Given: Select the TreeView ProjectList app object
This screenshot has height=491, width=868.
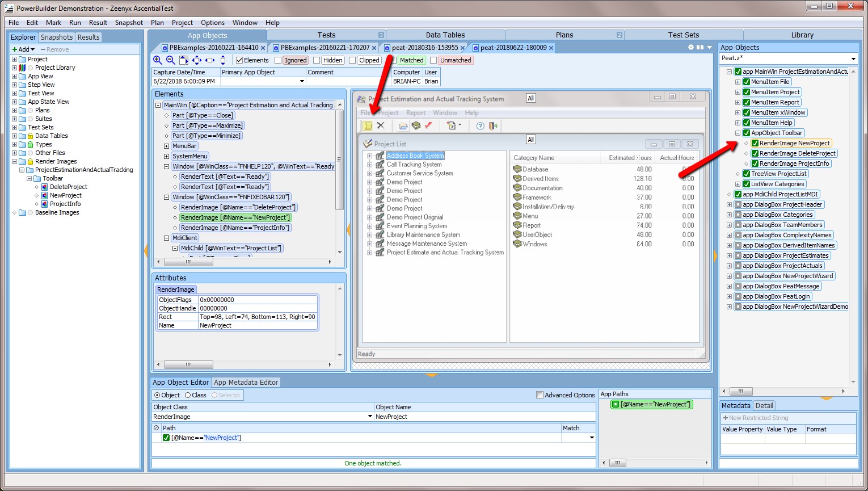Looking at the screenshot, I should [779, 174].
